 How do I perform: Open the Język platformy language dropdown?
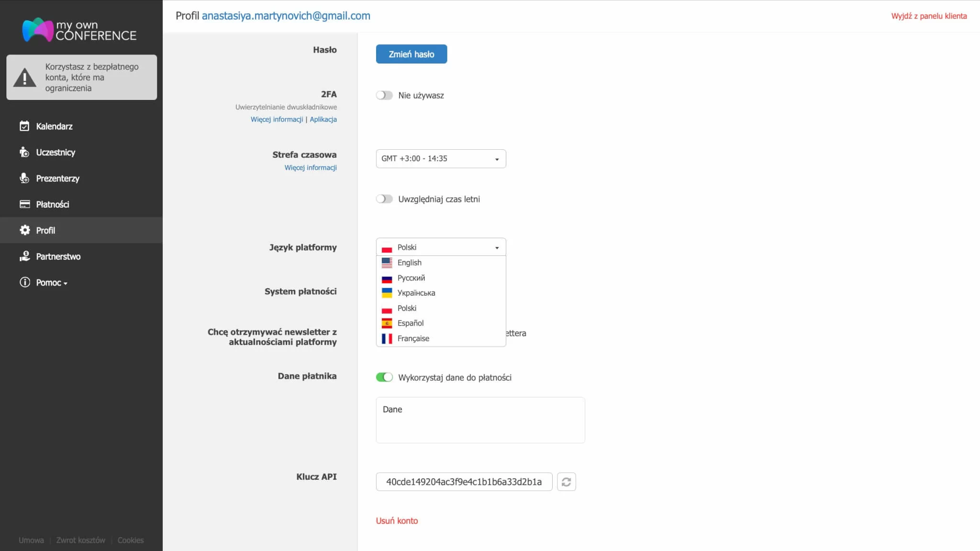point(440,247)
